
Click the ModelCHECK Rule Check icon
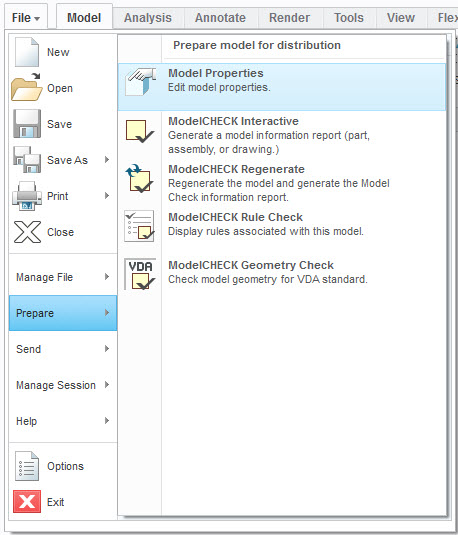click(139, 226)
